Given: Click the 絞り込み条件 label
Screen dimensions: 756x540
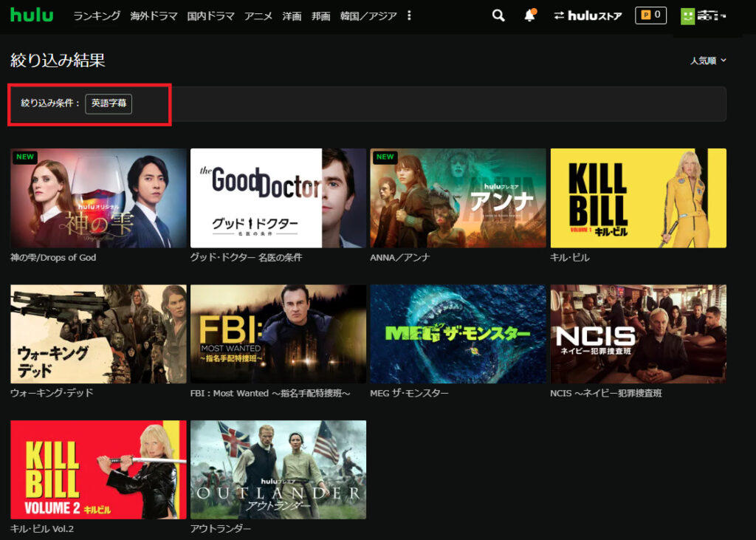Looking at the screenshot, I should tap(50, 103).
